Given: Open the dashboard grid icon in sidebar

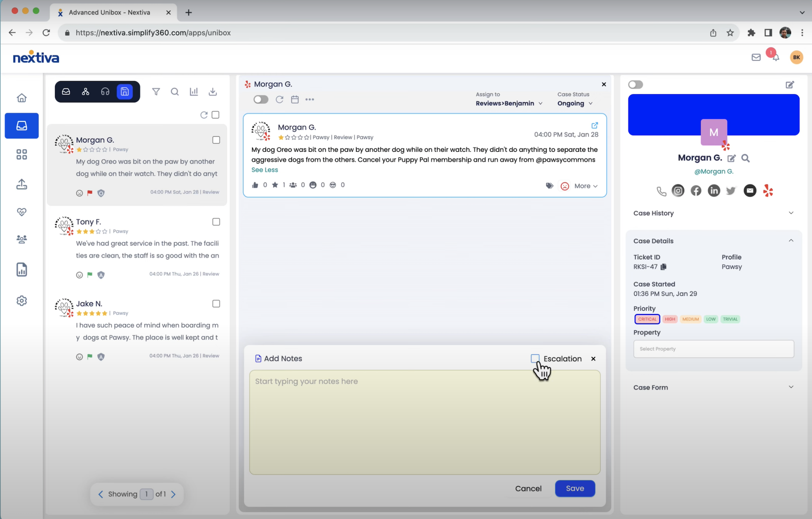Looking at the screenshot, I should click(22, 155).
